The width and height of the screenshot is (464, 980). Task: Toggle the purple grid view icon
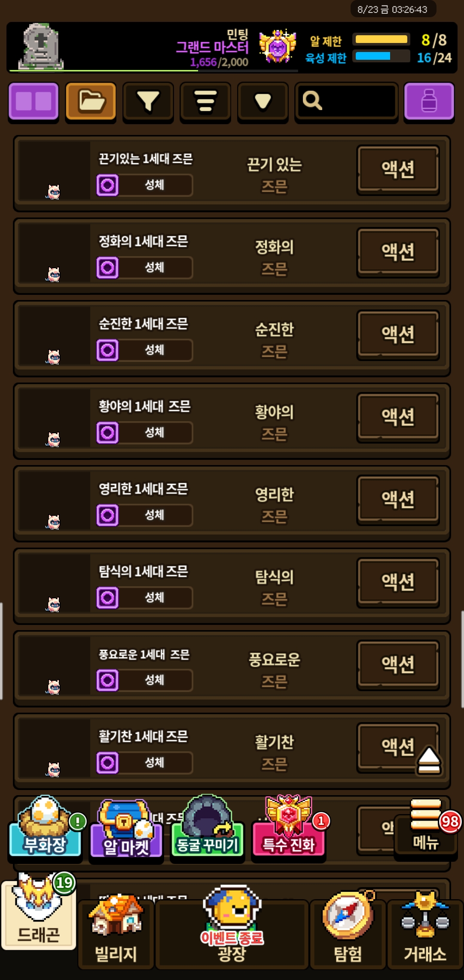[34, 102]
